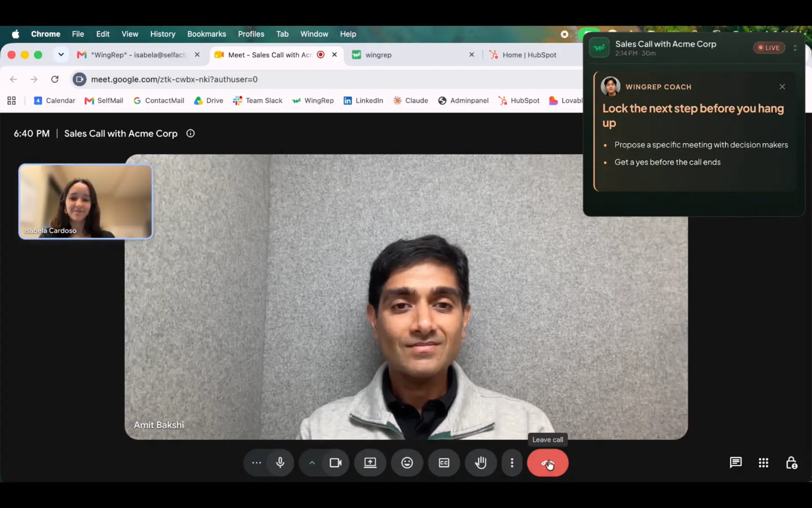This screenshot has height=508, width=812.
Task: Open the Claude bookmark
Action: tap(411, 101)
